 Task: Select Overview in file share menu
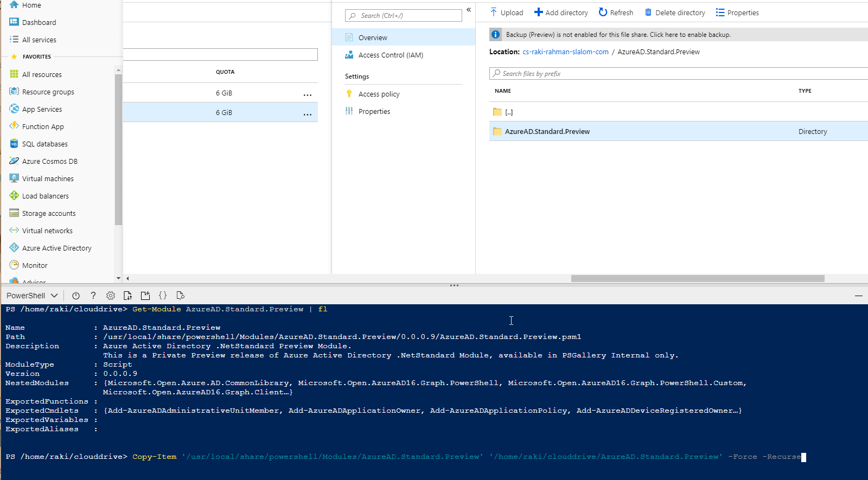pos(404,37)
